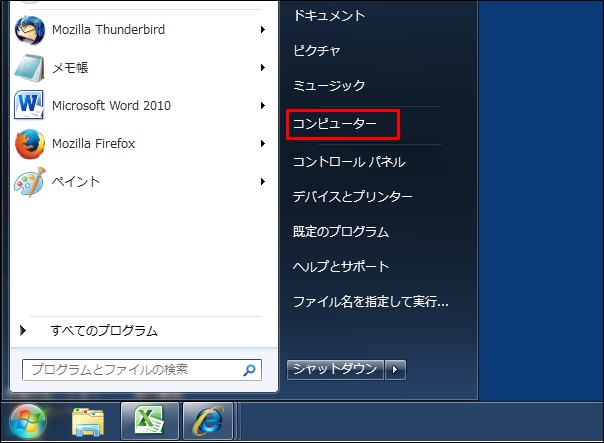Open Excel from the taskbar
The height and width of the screenshot is (443, 604).
pyautogui.click(x=150, y=421)
